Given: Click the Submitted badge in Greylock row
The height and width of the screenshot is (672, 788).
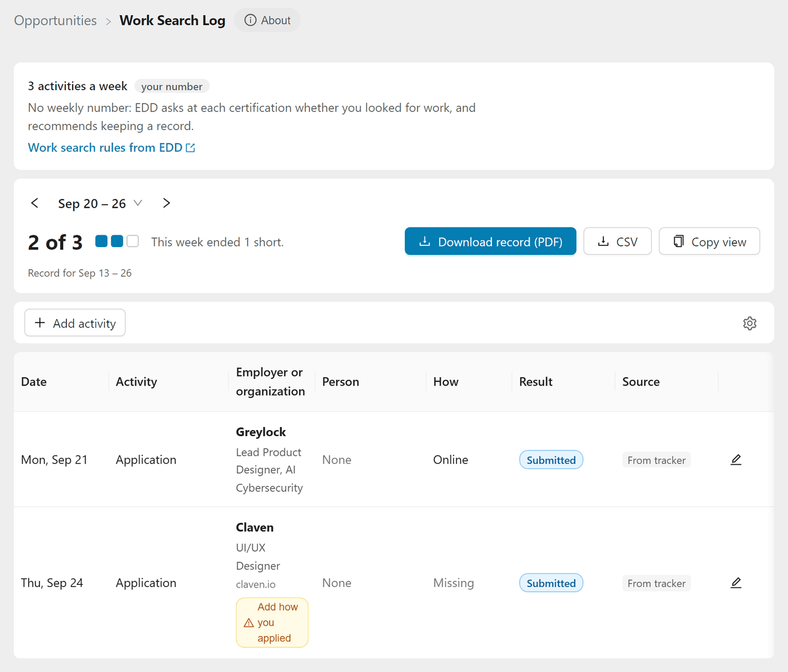Looking at the screenshot, I should coord(551,460).
